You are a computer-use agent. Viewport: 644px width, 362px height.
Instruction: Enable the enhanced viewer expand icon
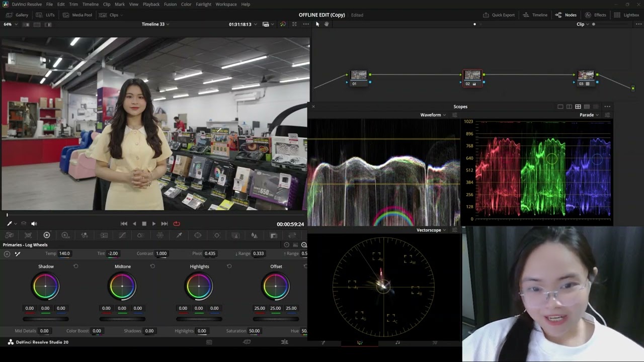click(x=294, y=24)
